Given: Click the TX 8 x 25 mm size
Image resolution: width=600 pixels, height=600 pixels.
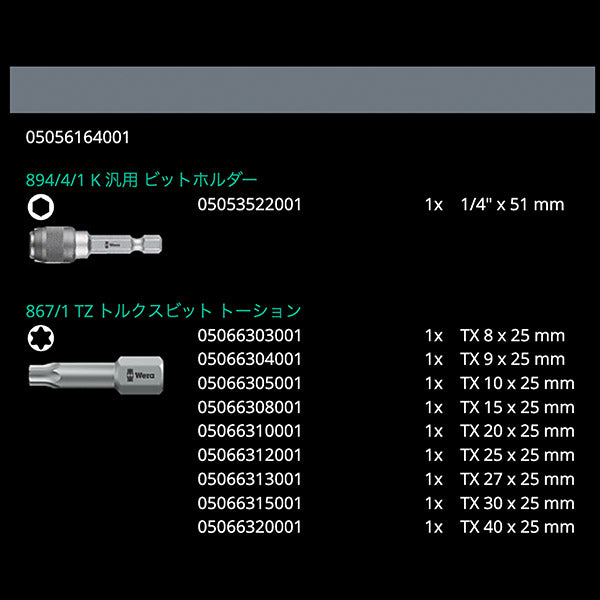Looking at the screenshot, I should (x=513, y=336).
